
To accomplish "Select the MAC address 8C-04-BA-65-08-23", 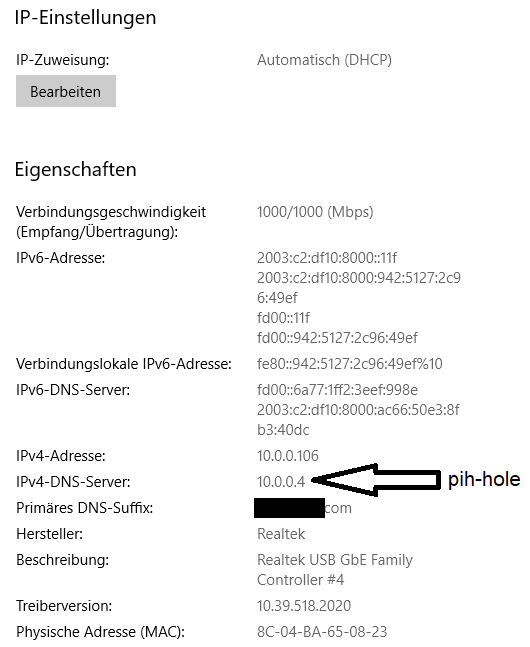I will tap(322, 631).
